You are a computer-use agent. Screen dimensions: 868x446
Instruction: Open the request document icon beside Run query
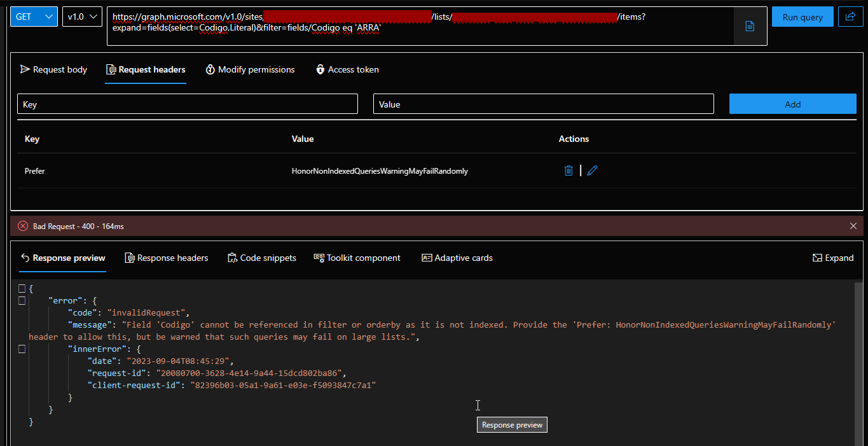(750, 26)
